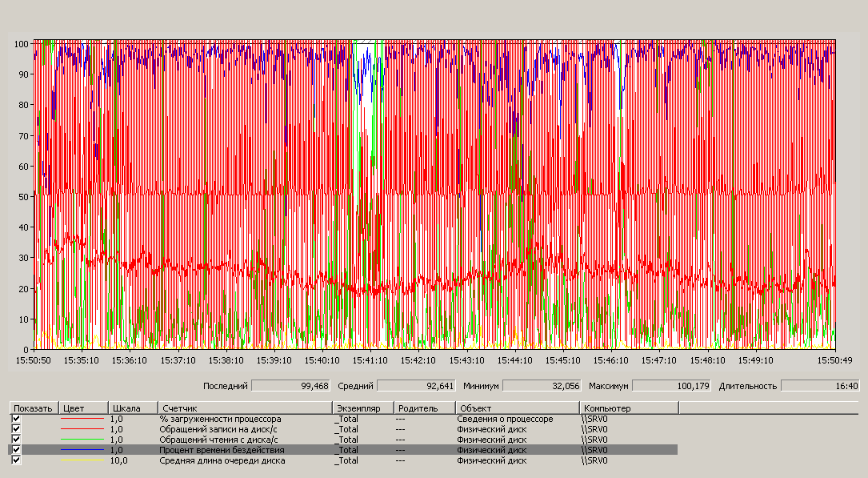
Task: Untick "Процент времени бездействия" show checkbox
Action: (16, 450)
